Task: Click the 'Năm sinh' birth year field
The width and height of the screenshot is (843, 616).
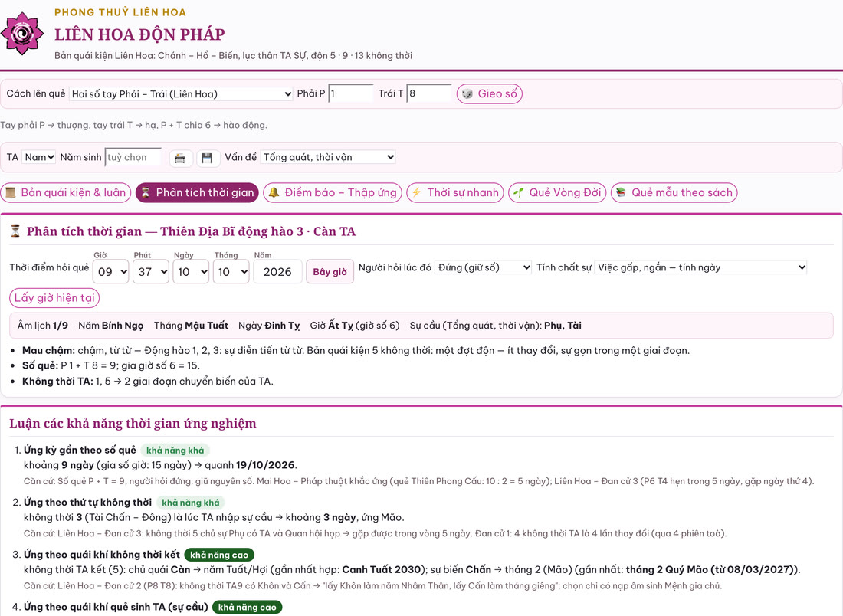Action: pyautogui.click(x=133, y=158)
